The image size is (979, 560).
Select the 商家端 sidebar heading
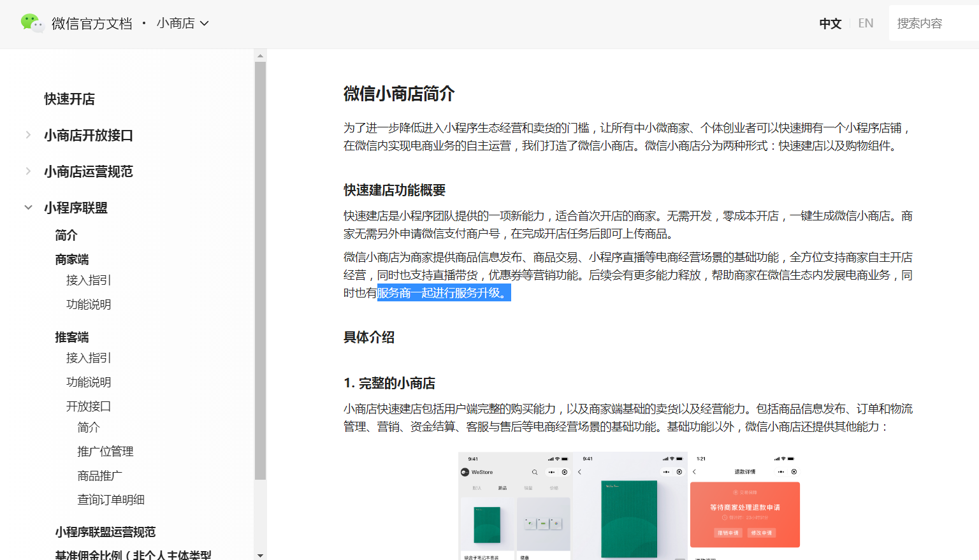point(72,259)
